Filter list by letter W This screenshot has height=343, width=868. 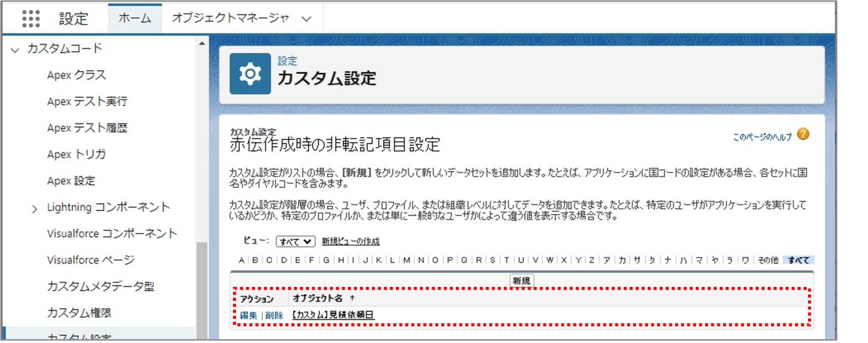[550, 260]
